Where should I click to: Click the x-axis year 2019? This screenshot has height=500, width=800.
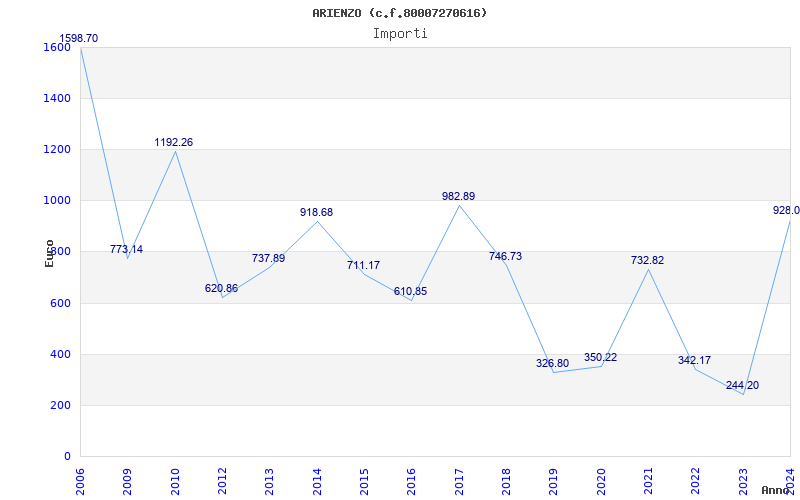coord(554,482)
